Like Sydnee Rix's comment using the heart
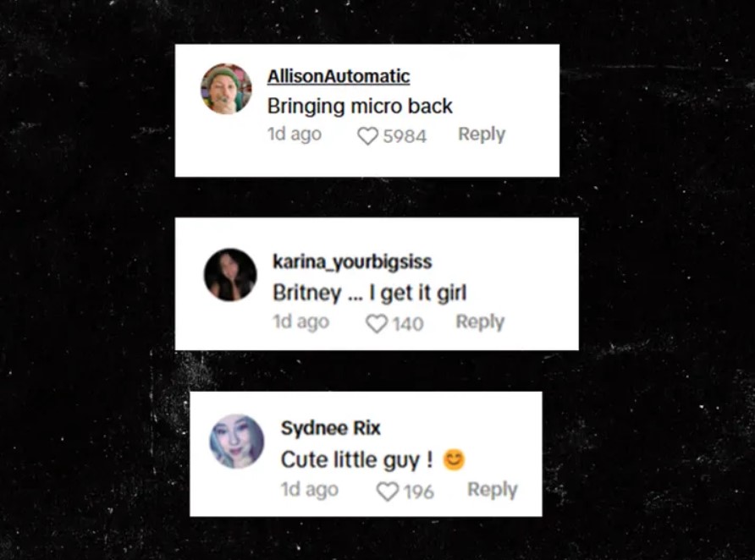755x560 pixels. pyautogui.click(x=388, y=491)
